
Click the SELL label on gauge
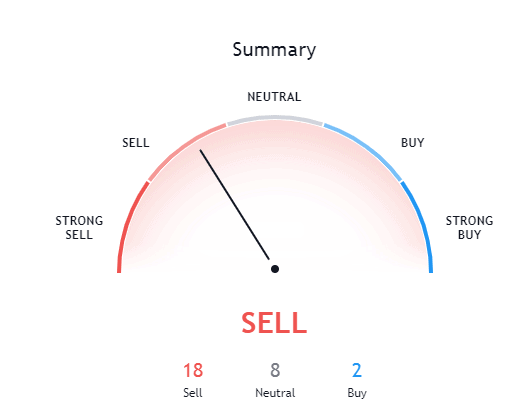(136, 143)
